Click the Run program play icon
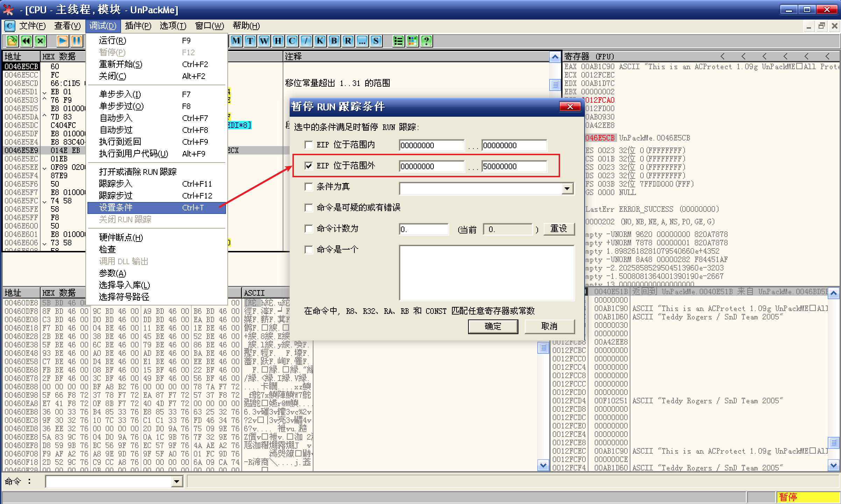841x504 pixels. (62, 41)
